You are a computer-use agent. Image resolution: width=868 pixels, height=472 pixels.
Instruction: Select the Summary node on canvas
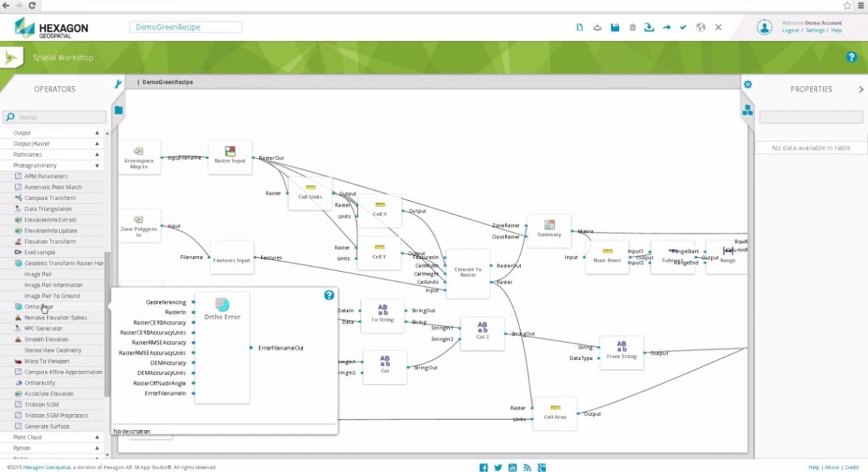pos(549,231)
